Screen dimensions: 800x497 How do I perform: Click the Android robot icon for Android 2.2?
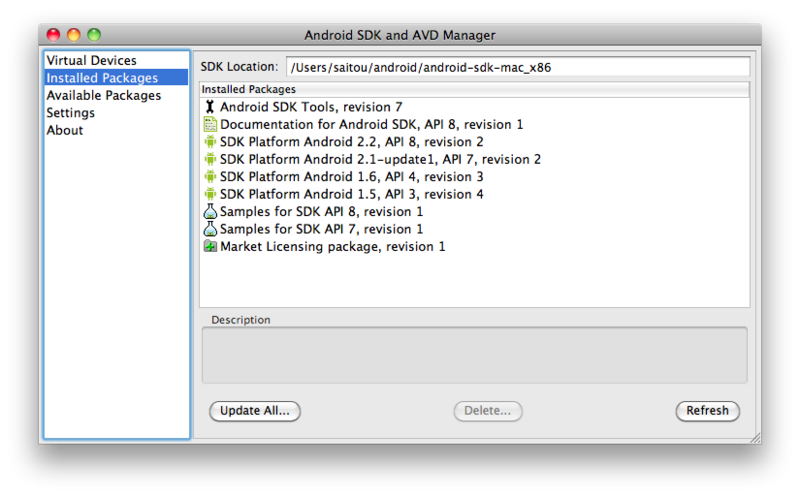point(210,141)
